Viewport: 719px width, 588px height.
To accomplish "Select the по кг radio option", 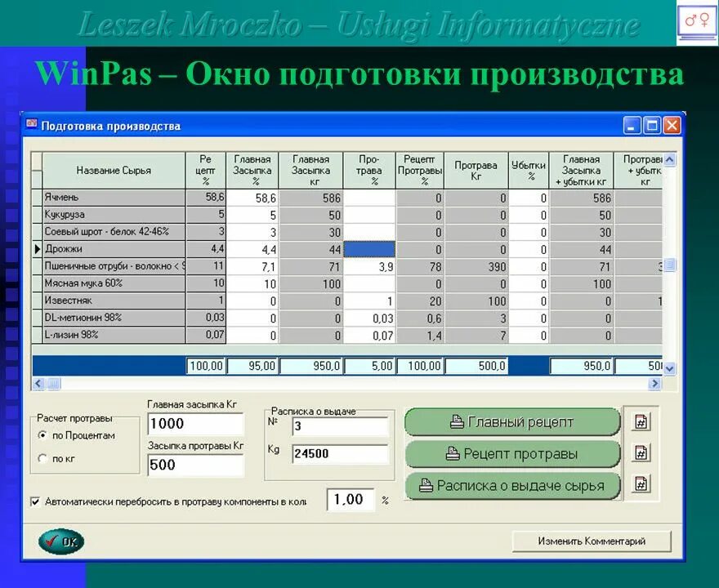I will pos(42,458).
